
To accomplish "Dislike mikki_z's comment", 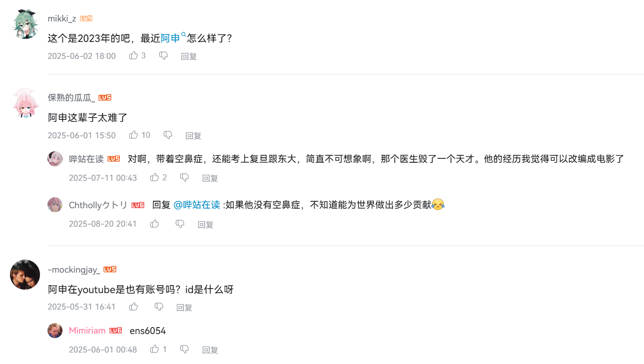I will tap(163, 56).
